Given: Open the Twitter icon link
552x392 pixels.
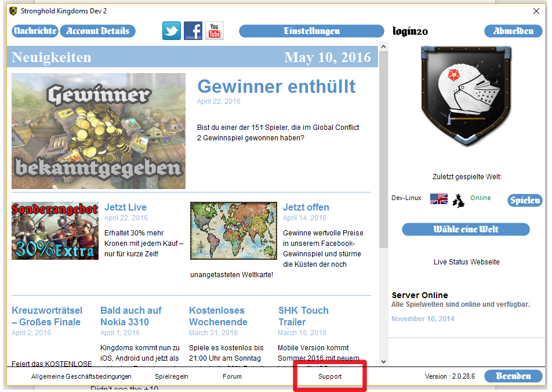Looking at the screenshot, I should pyautogui.click(x=172, y=31).
